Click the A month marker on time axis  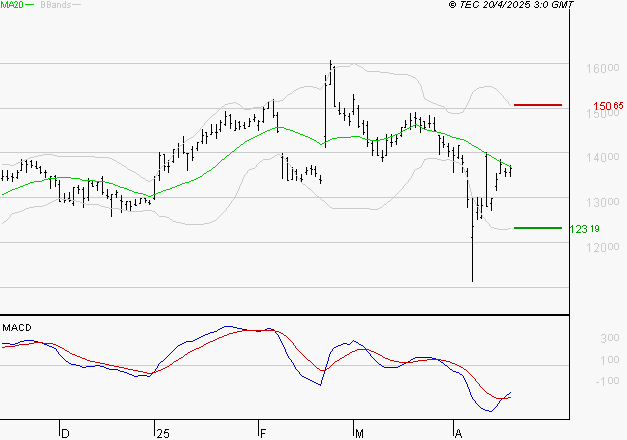[459, 433]
